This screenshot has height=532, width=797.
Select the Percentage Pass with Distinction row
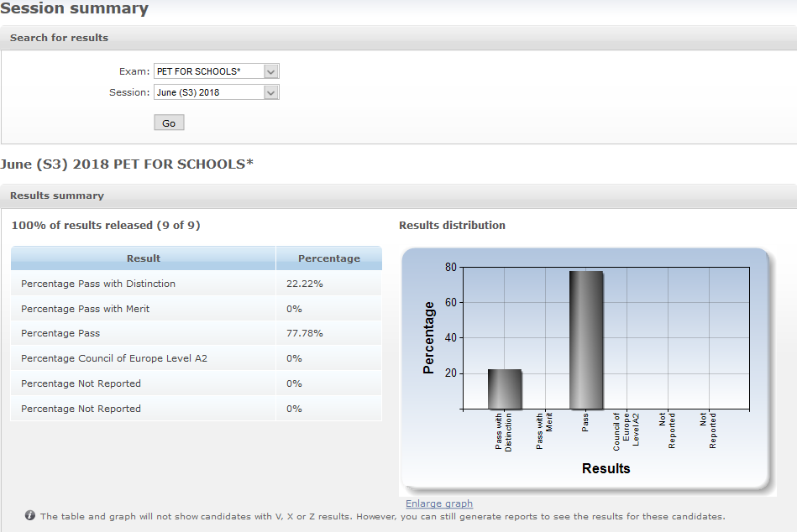(197, 284)
